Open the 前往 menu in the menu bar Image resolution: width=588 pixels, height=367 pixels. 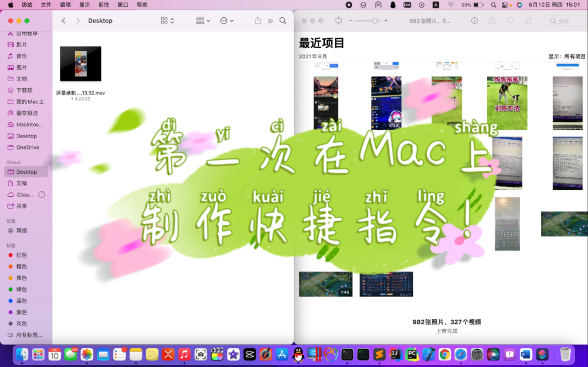(x=103, y=5)
